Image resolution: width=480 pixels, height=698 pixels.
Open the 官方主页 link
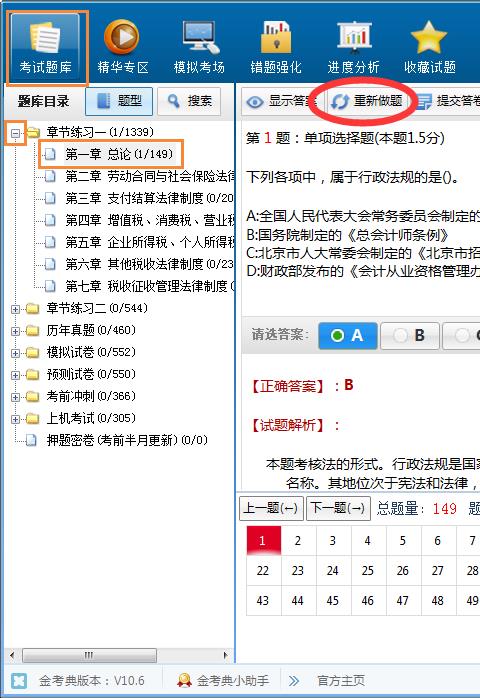(x=341, y=681)
